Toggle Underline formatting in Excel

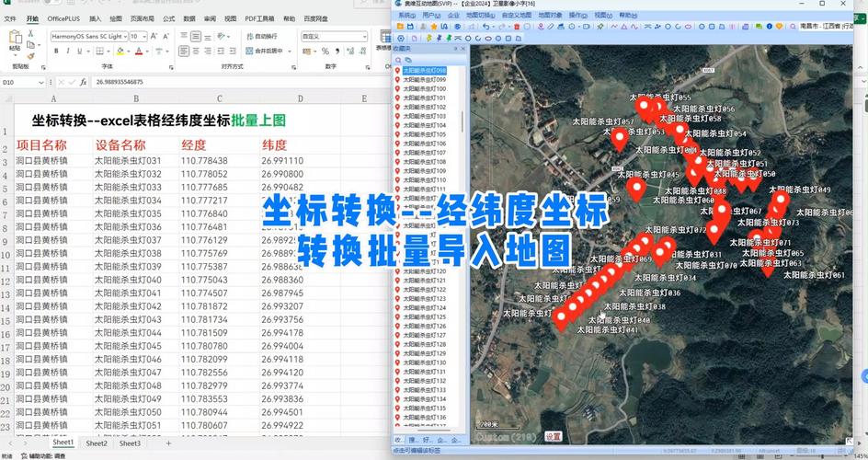[x=80, y=51]
